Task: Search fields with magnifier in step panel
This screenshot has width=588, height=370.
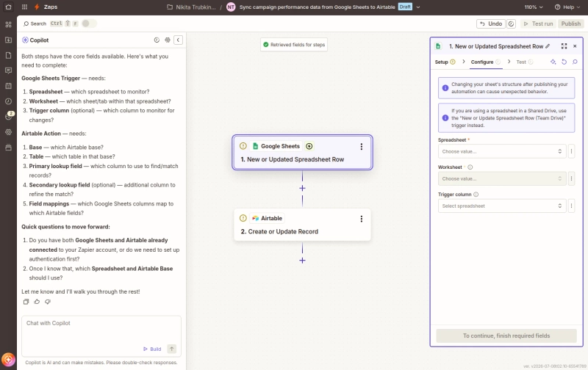Action: pos(575,62)
